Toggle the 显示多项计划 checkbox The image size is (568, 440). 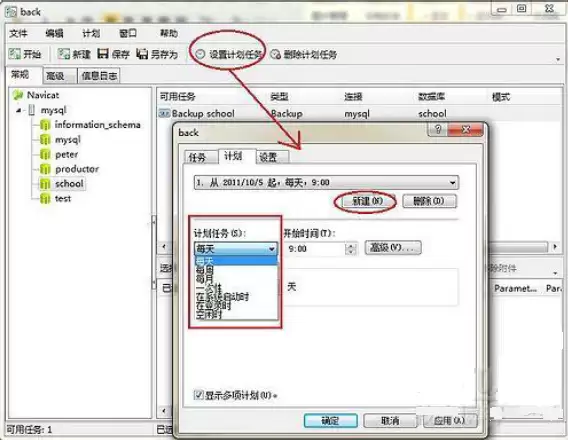pos(198,394)
